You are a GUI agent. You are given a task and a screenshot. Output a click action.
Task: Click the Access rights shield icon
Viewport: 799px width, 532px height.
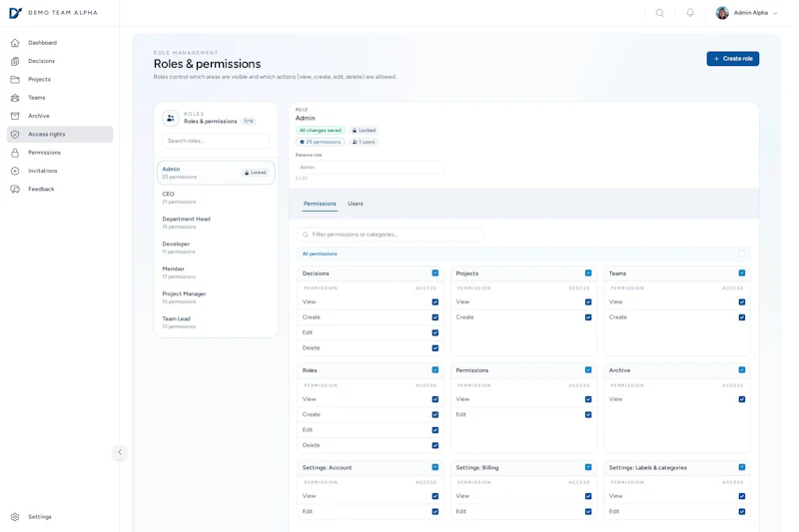coord(15,135)
